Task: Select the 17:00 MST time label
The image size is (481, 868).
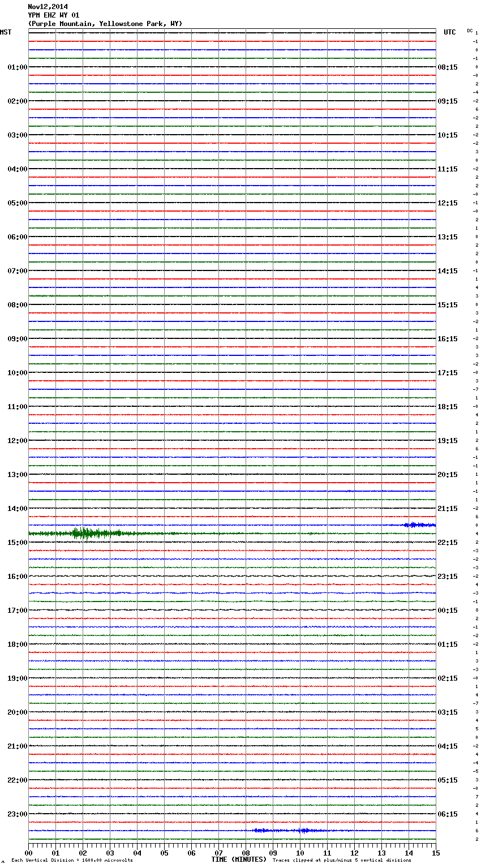Action: pyautogui.click(x=18, y=611)
